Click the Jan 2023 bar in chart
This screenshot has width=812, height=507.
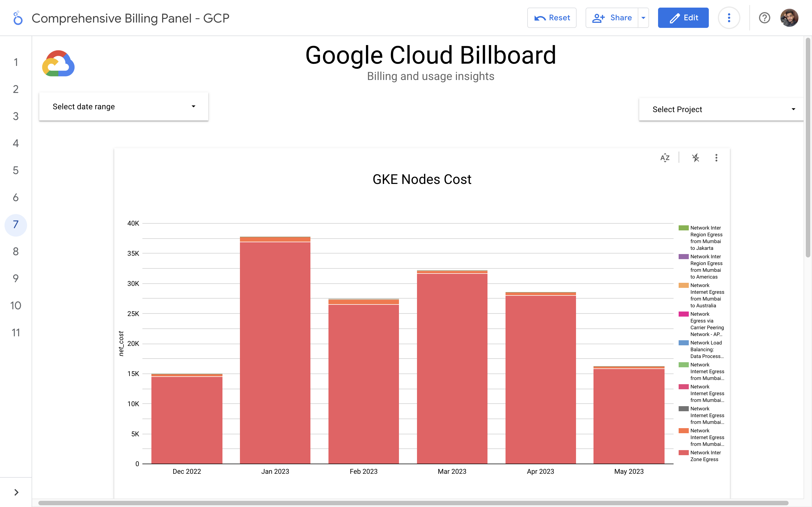point(275,352)
